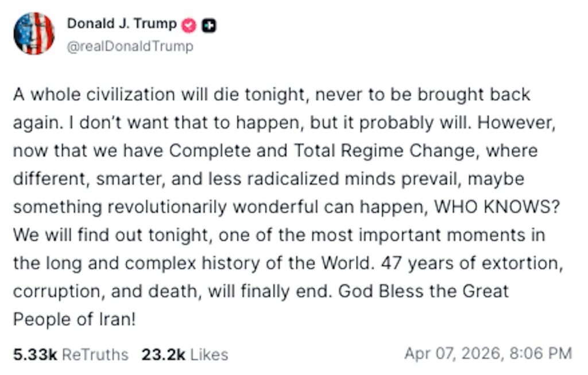The image size is (588, 375).
Task: Click the "ReTruths" label
Action: coord(95,354)
